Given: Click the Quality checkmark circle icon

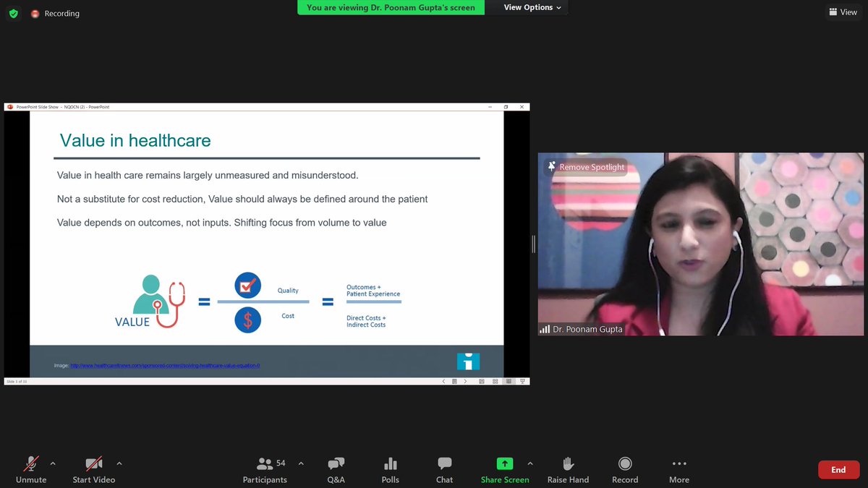Looking at the screenshot, I should [x=247, y=286].
